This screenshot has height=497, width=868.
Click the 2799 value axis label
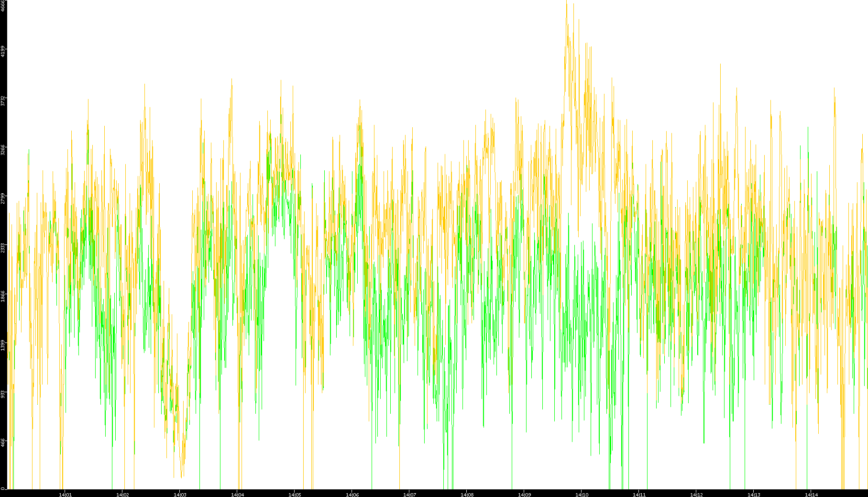3,198
